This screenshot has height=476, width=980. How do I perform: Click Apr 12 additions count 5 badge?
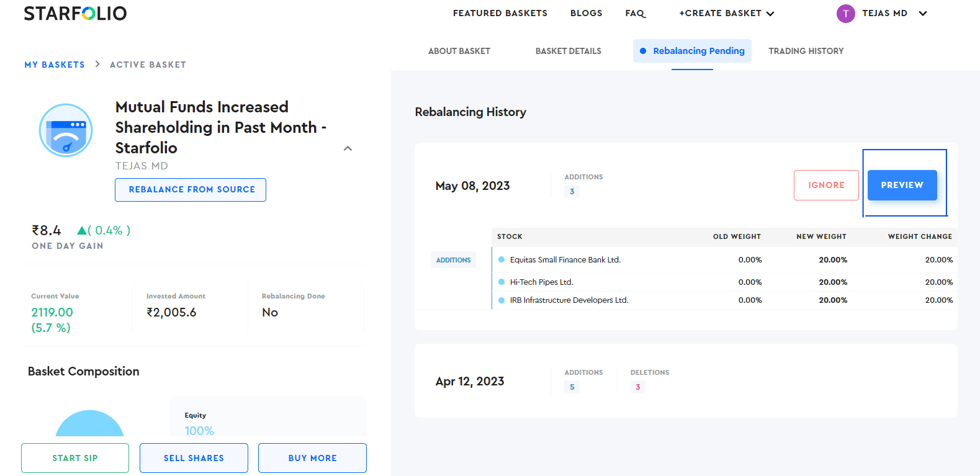point(572,387)
